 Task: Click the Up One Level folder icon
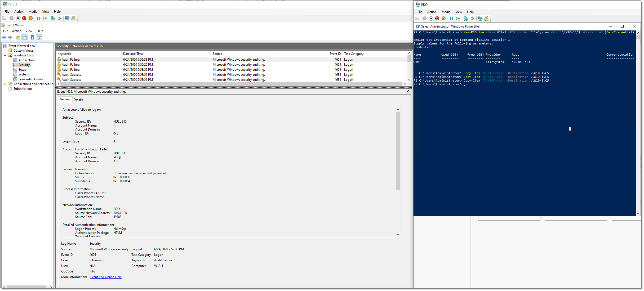[x=18, y=38]
